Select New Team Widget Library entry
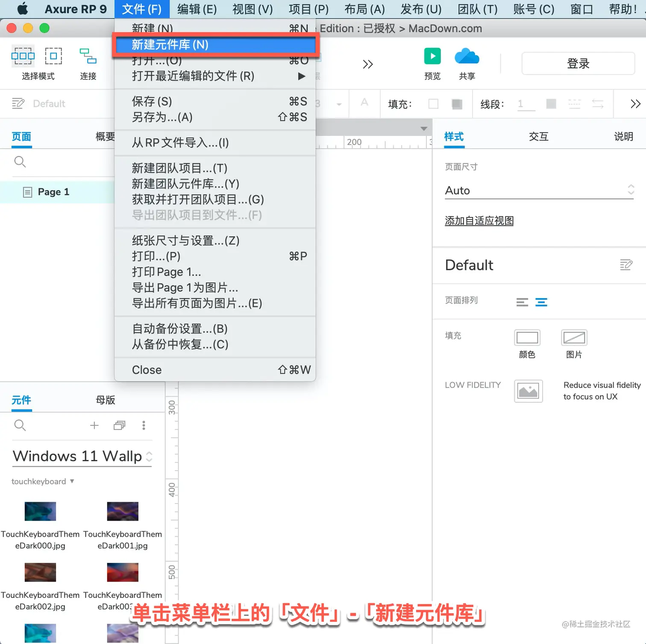 (215, 184)
